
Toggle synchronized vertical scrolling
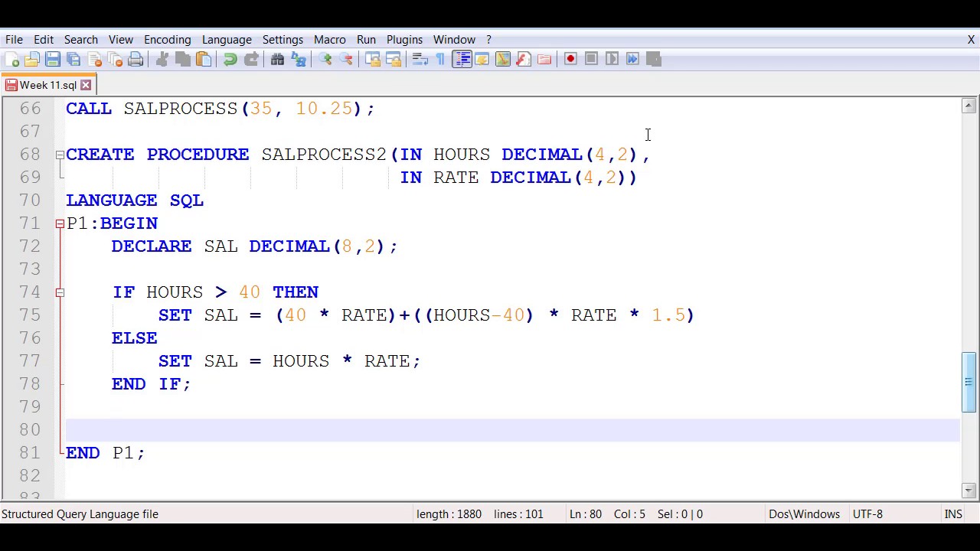[x=373, y=59]
